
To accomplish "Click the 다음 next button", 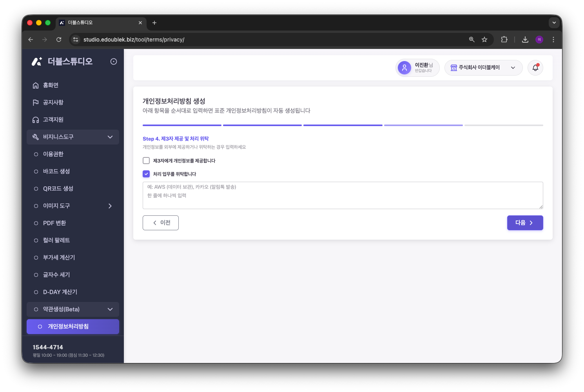I will coord(525,223).
